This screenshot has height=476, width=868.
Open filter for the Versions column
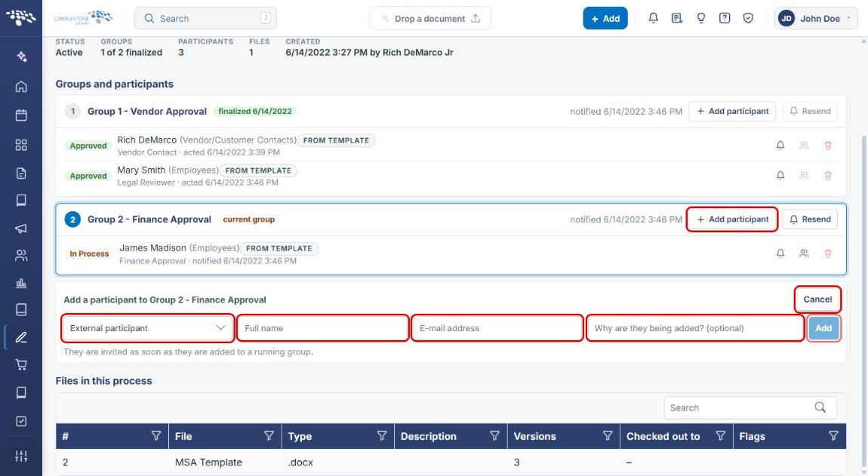point(608,436)
